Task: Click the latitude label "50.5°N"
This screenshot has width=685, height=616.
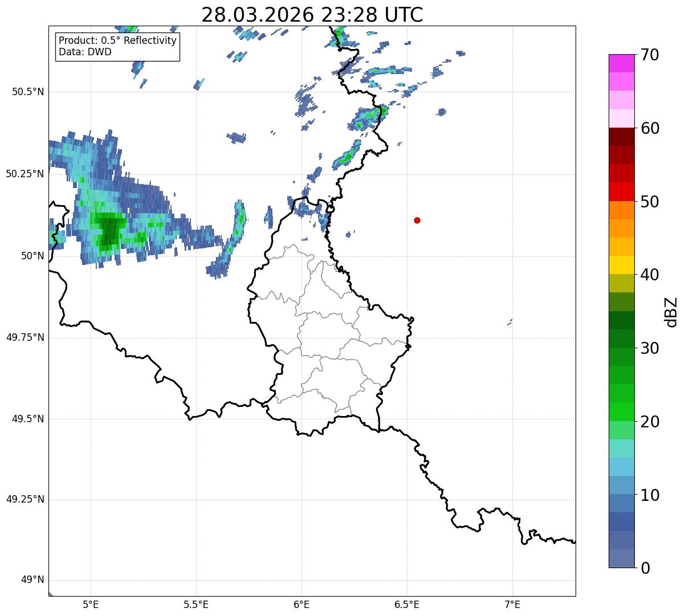Action: coord(28,92)
